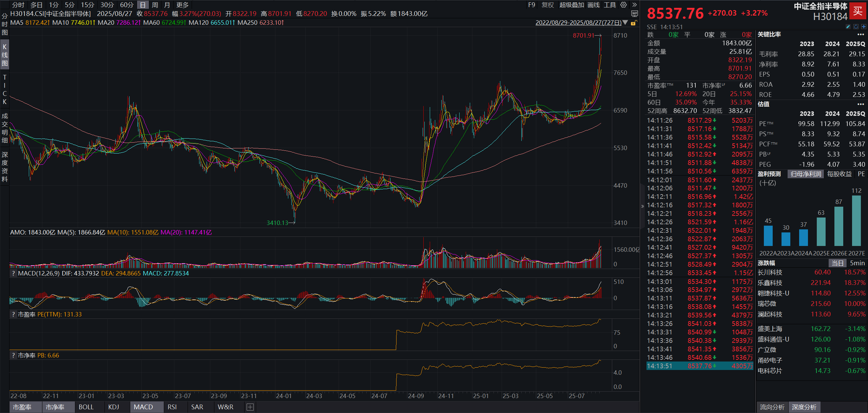Viewport: 868px width, 413px height.
Task: Expand the date range dropdown triangle
Action: pyautogui.click(x=625, y=23)
